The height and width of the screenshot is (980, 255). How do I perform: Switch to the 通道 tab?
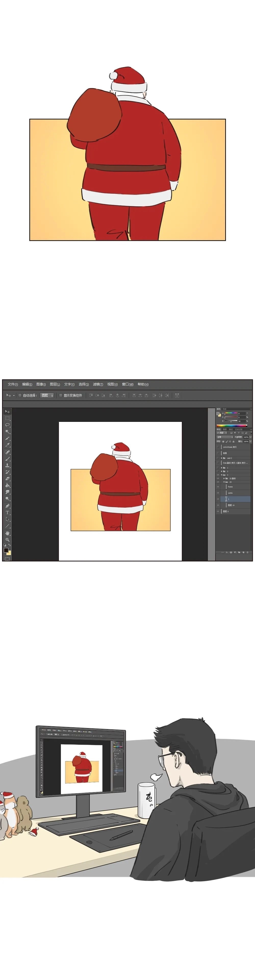pyautogui.click(x=225, y=429)
